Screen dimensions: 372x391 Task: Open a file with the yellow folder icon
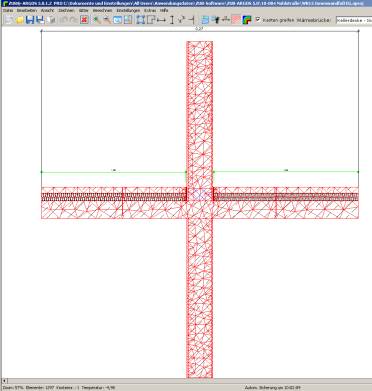20,20
